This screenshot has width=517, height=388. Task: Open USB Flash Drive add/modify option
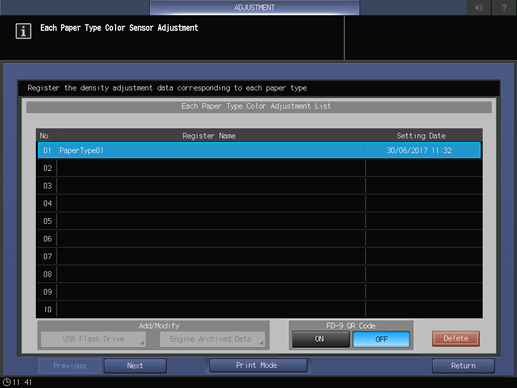(93, 339)
